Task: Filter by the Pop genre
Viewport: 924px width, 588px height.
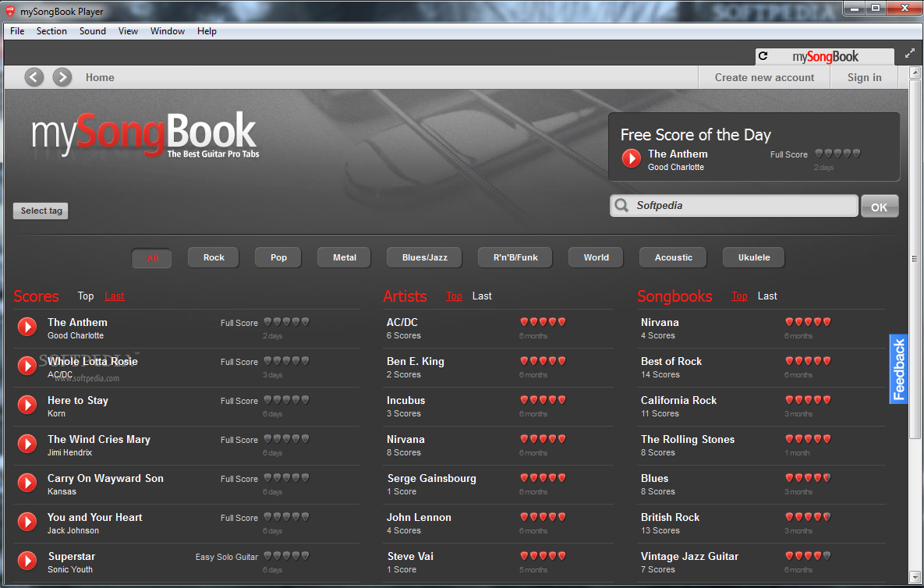Action: (x=278, y=257)
